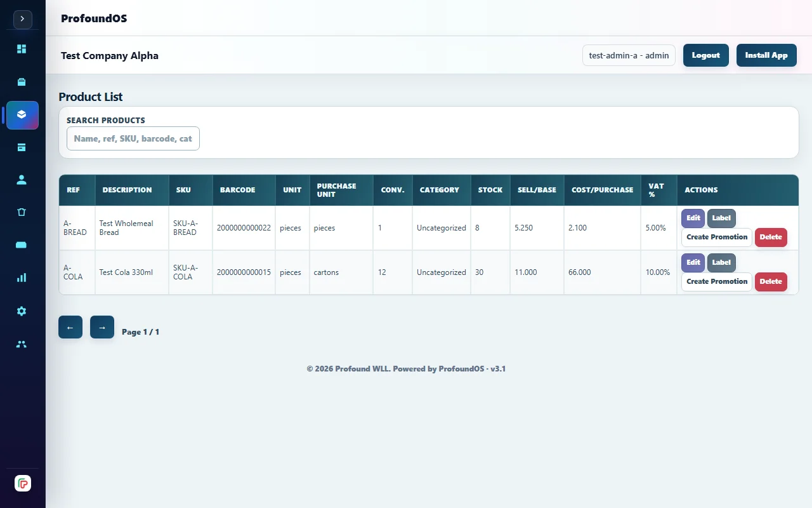The image size is (812, 508).
Task: Open Label for the A-COLA row
Action: 721,262
